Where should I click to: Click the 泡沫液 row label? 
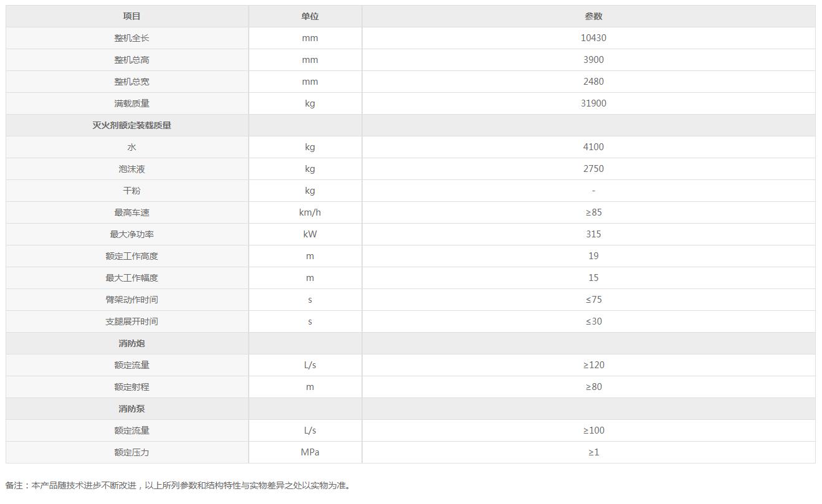point(131,169)
